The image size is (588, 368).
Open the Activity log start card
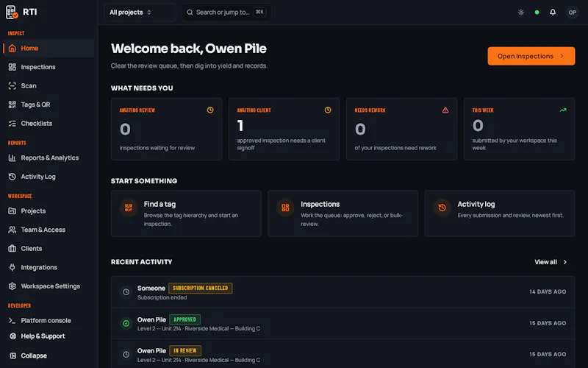coord(500,213)
